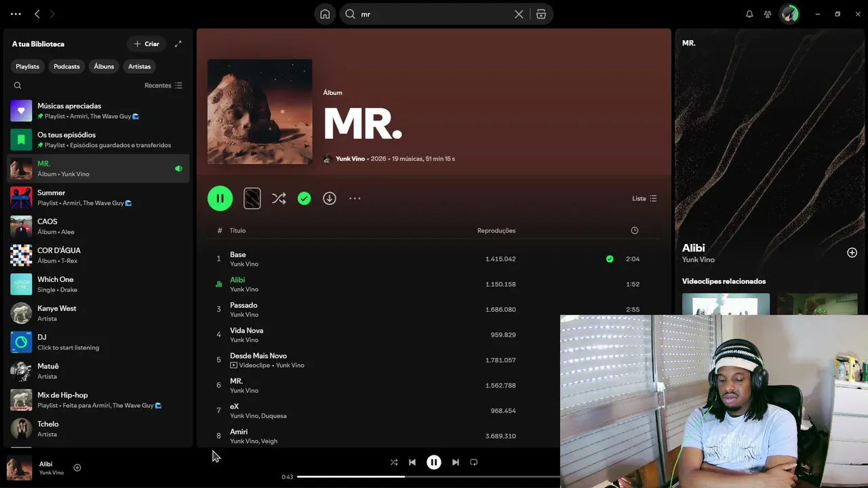Toggle the album saved checkmark

tap(304, 199)
